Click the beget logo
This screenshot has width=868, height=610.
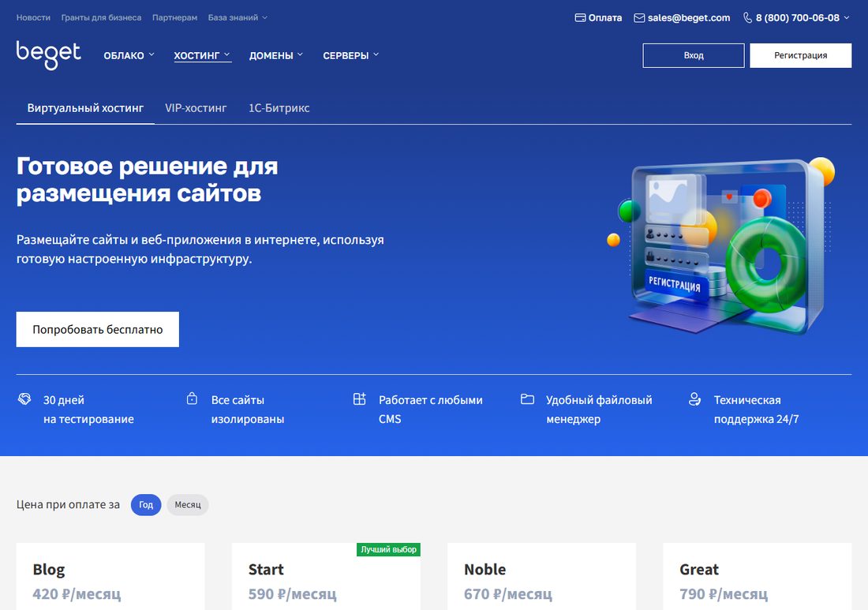[x=49, y=55]
